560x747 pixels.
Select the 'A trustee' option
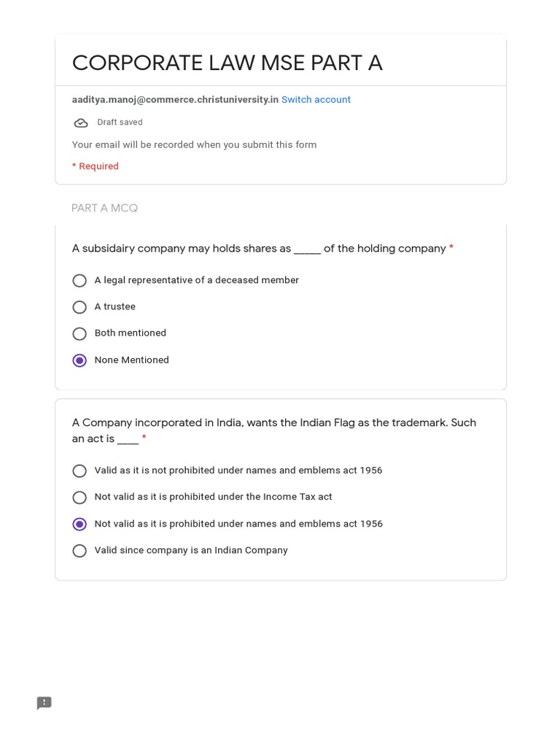[x=79, y=307]
